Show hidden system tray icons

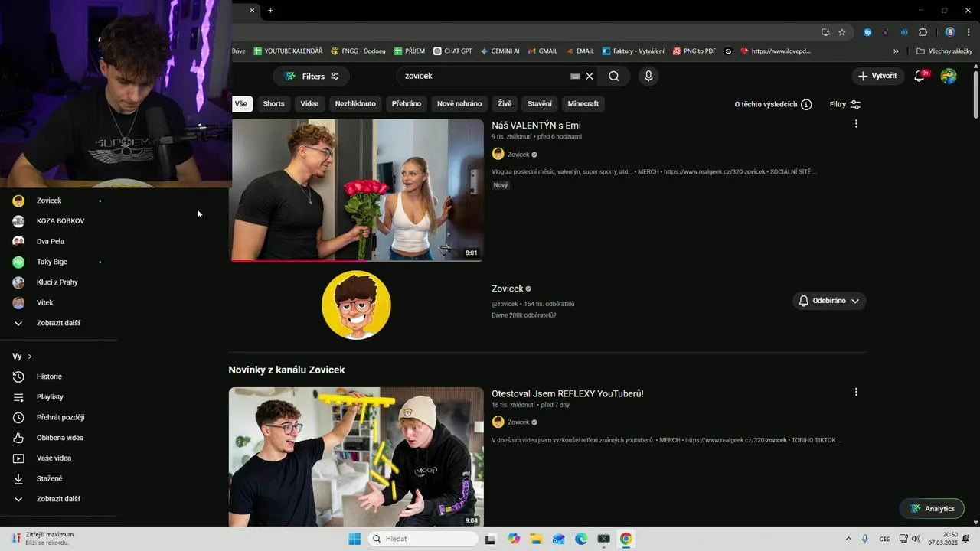(x=848, y=539)
